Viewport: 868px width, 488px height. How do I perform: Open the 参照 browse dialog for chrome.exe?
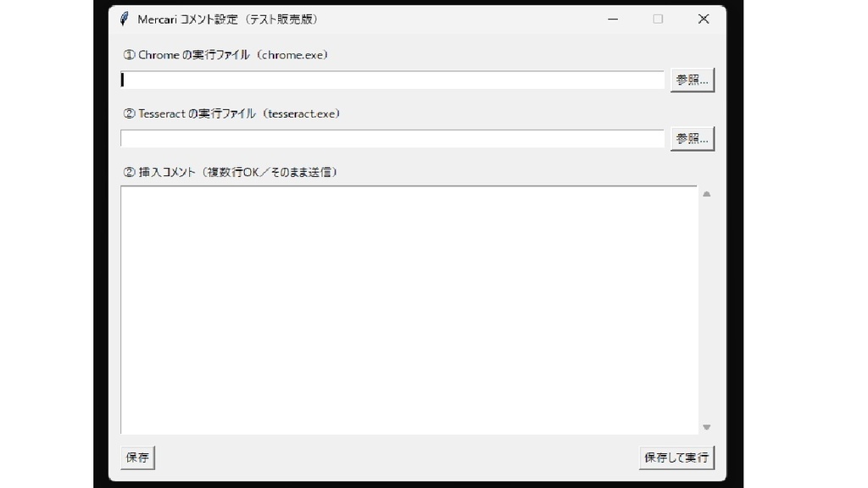click(692, 79)
